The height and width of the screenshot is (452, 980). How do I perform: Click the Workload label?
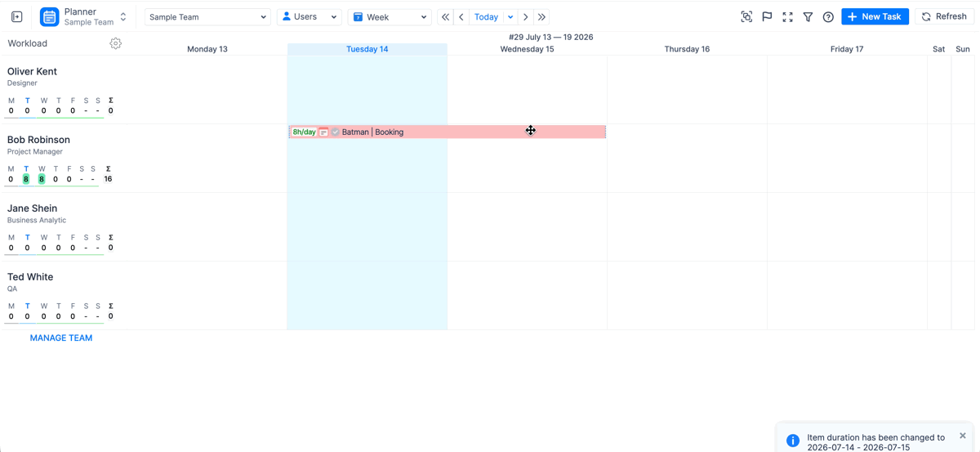pos(28,43)
